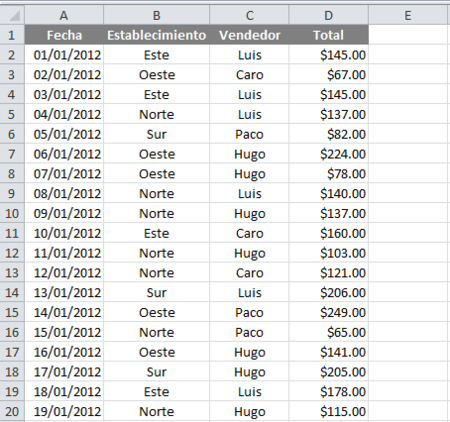
Task: Select the Sur cell in row 14
Action: click(156, 292)
